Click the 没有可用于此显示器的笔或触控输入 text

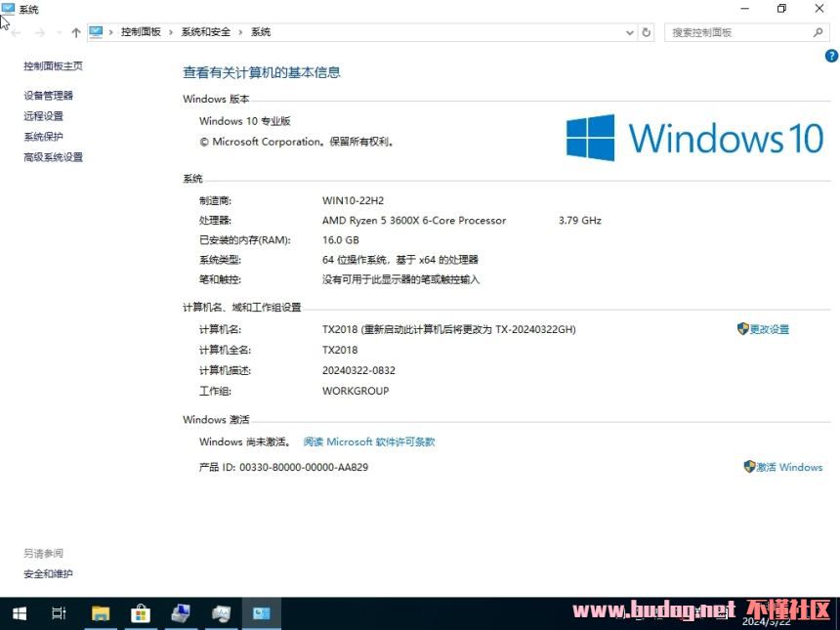[x=400, y=279]
